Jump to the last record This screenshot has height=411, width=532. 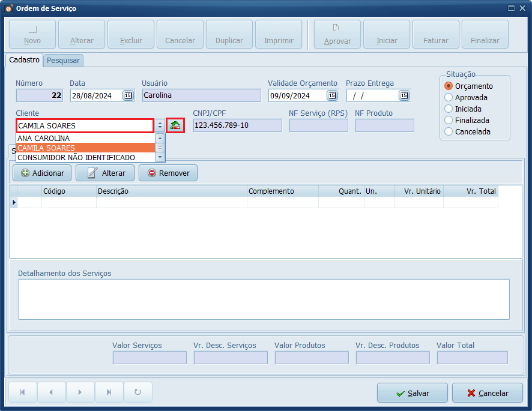(x=109, y=392)
